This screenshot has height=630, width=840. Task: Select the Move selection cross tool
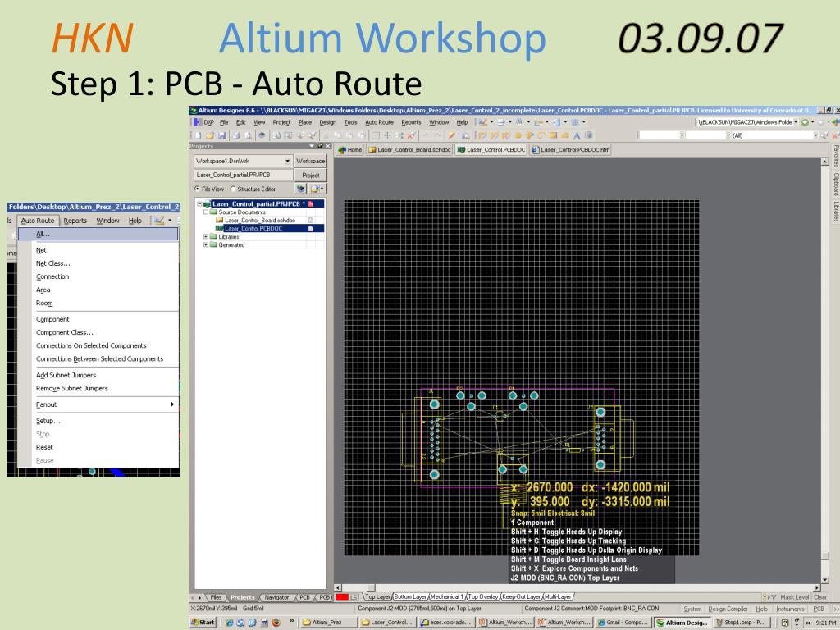pyautogui.click(x=387, y=136)
